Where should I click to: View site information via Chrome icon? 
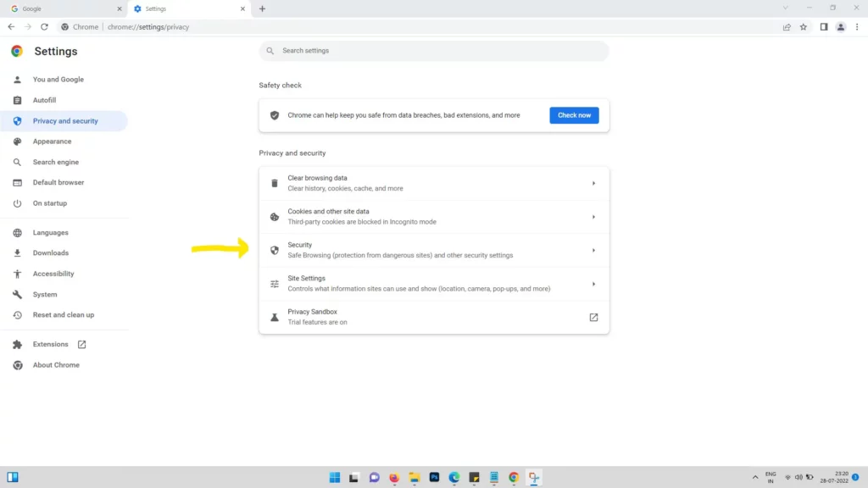pyautogui.click(x=64, y=26)
